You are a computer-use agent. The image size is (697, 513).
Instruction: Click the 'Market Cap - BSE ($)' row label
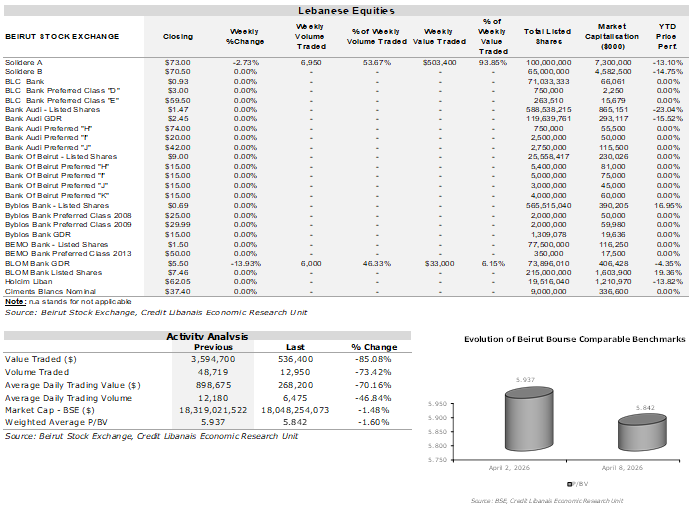[51, 408]
